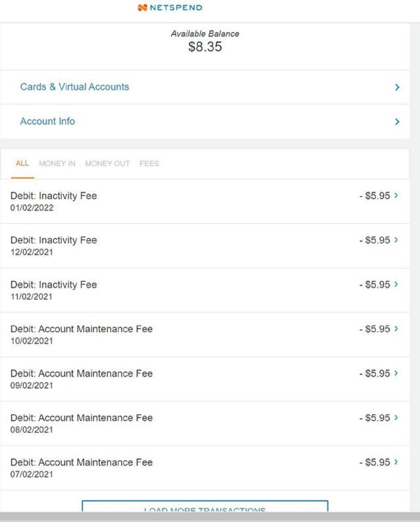Open 10/02/2021 Maintenance Fee chevron arrow
420x522 pixels.
(396, 329)
